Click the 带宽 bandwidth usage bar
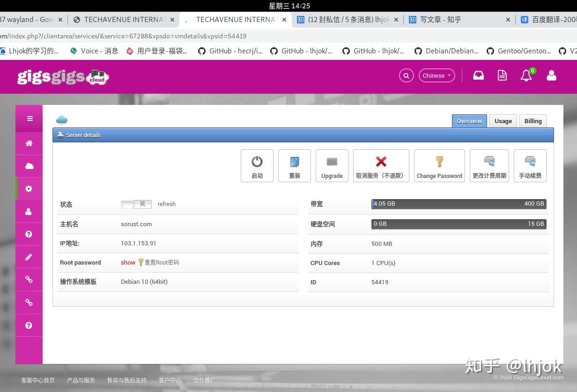The width and height of the screenshot is (577, 392). point(459,204)
